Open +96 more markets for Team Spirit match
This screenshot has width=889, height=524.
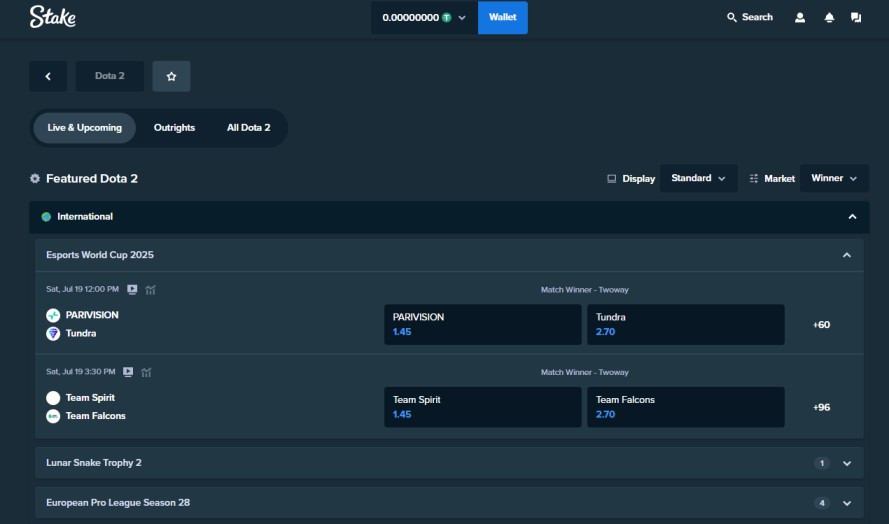(821, 407)
